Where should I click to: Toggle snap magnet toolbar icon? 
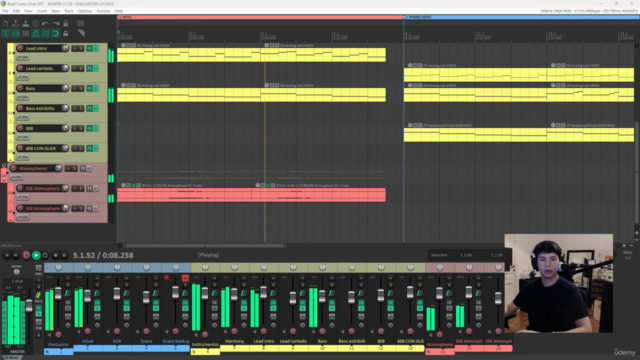click(56, 33)
